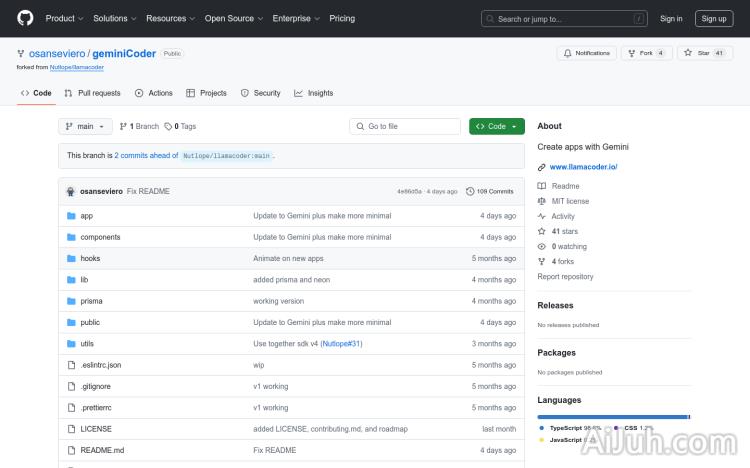Open the Readme link in About
This screenshot has width=750, height=468.
(565, 186)
